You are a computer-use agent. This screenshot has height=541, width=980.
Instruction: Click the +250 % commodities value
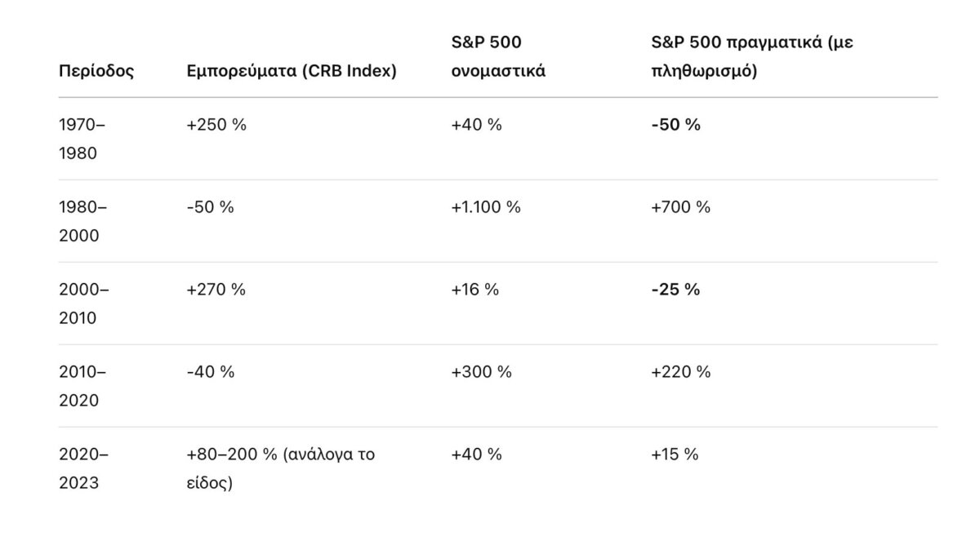[x=216, y=125]
